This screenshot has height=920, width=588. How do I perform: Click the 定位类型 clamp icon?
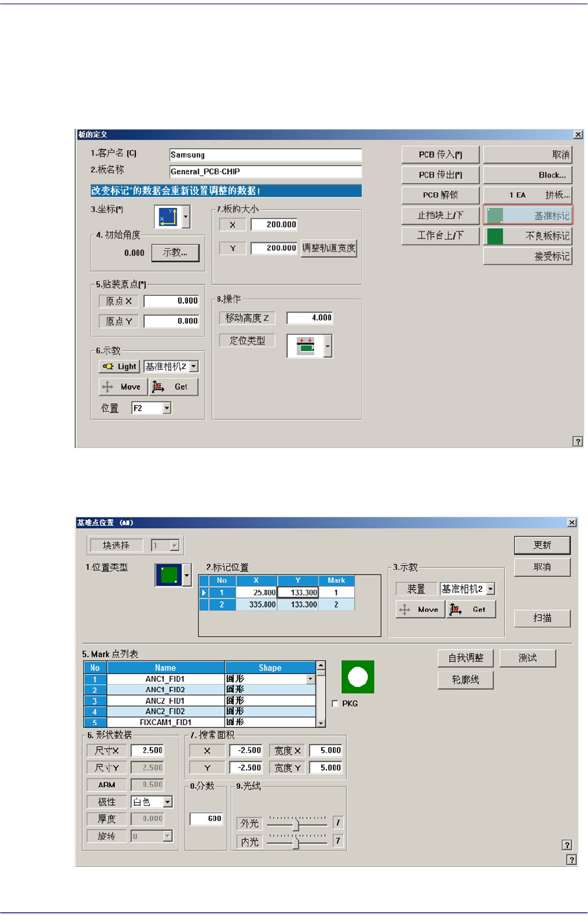point(305,346)
